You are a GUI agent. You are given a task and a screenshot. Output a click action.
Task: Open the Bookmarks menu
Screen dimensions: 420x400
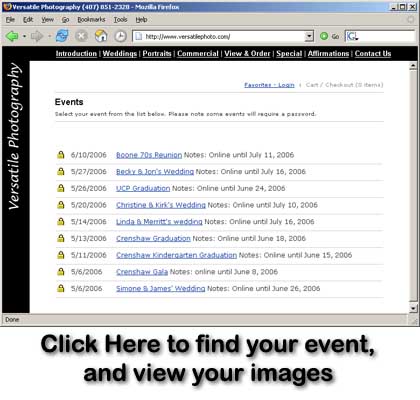point(91,20)
